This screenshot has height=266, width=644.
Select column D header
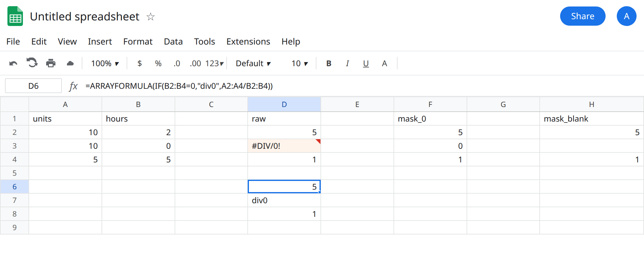[x=284, y=105]
